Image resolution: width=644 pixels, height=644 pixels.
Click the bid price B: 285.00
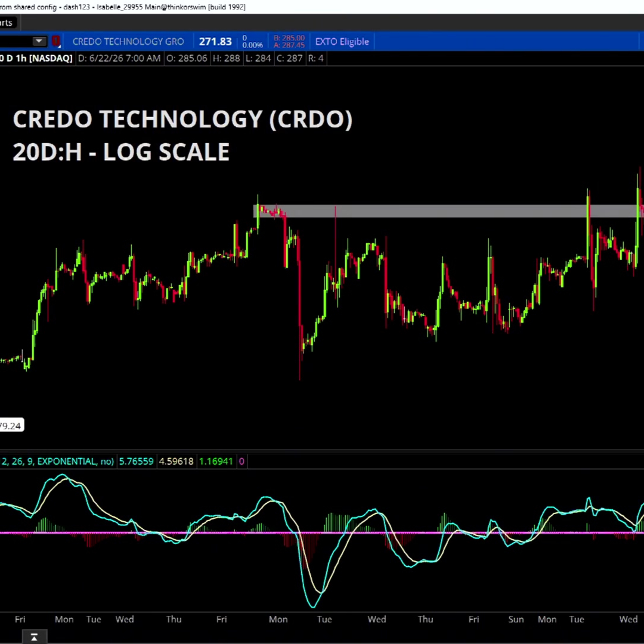(x=289, y=38)
